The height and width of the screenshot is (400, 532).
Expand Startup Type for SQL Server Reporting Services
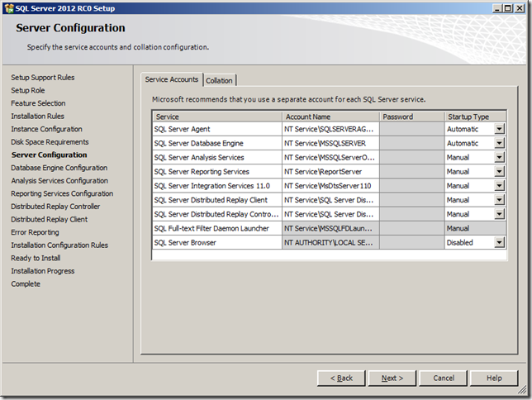point(499,172)
